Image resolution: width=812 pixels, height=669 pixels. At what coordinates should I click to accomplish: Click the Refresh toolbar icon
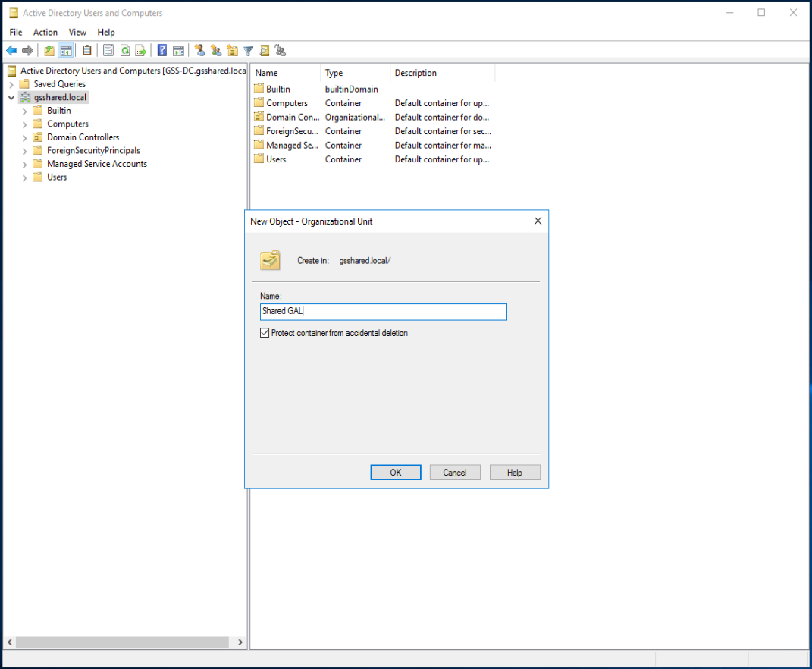point(125,51)
